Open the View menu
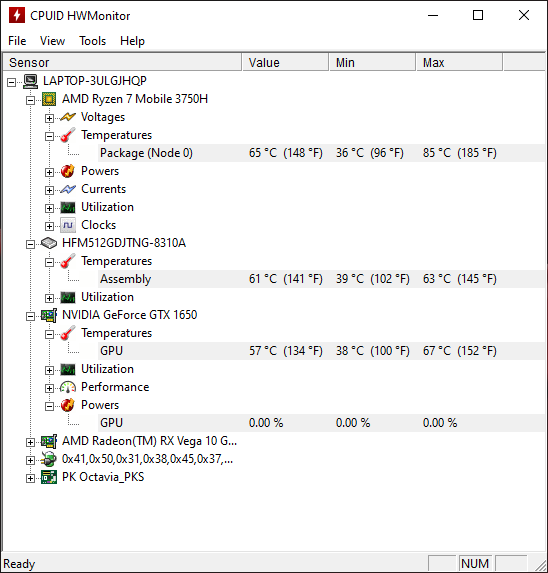The image size is (548, 573). coord(52,41)
